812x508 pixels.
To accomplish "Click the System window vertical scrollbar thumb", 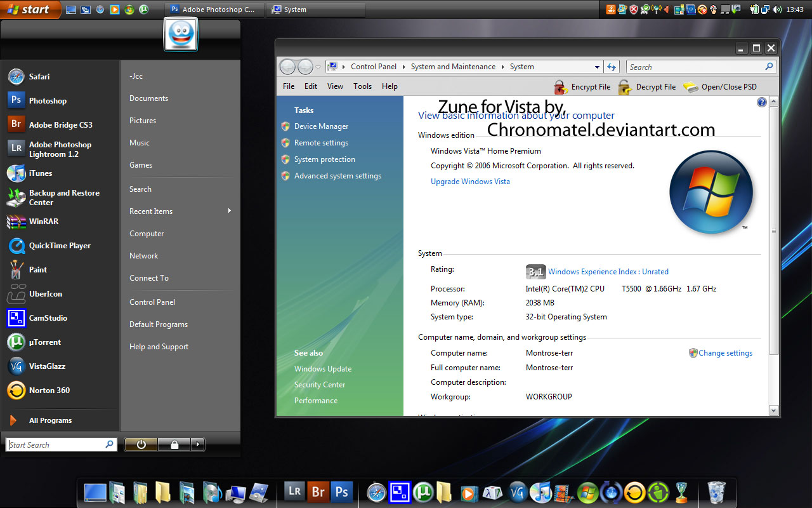I will [773, 231].
